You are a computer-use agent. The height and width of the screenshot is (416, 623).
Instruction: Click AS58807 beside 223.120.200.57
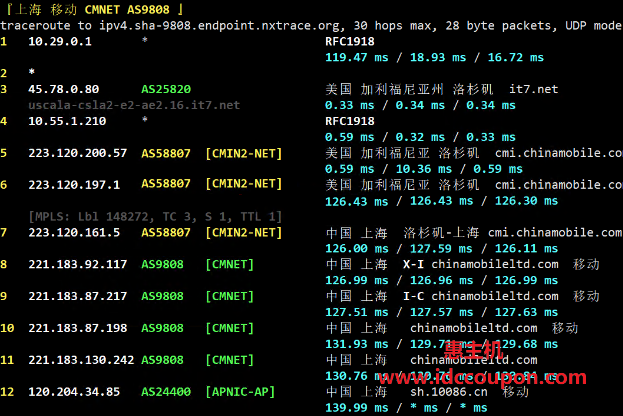[x=166, y=153]
